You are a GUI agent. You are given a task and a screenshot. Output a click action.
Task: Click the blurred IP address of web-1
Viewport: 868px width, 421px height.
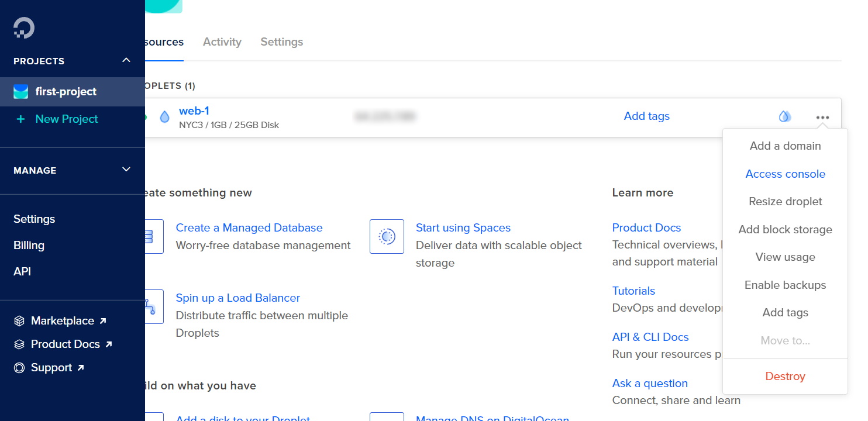coord(384,117)
